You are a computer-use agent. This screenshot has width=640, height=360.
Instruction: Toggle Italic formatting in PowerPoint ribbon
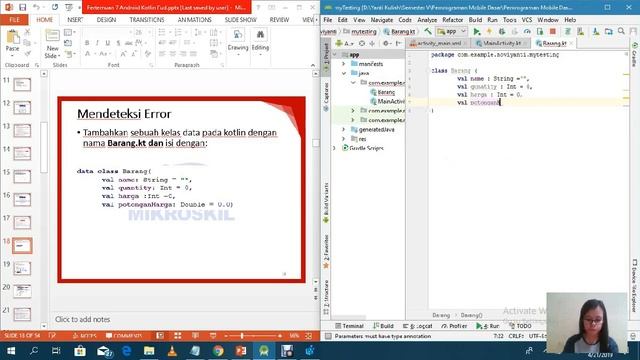pyautogui.click(x=97, y=43)
